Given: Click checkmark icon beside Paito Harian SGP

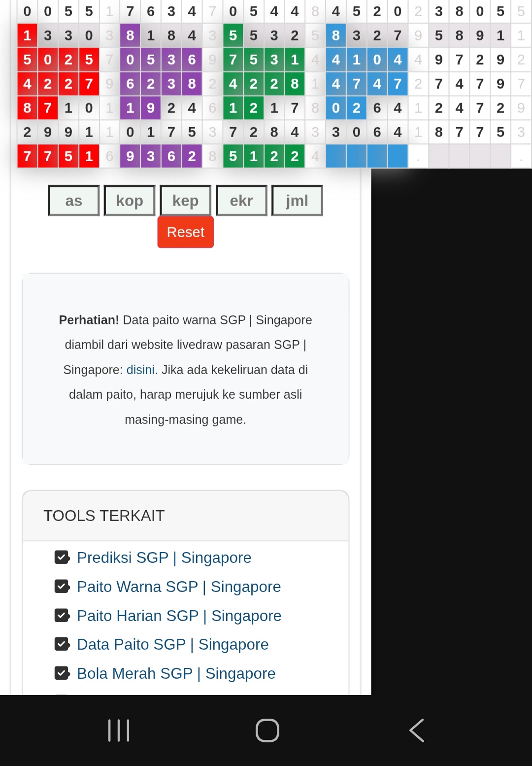Looking at the screenshot, I should [62, 616].
